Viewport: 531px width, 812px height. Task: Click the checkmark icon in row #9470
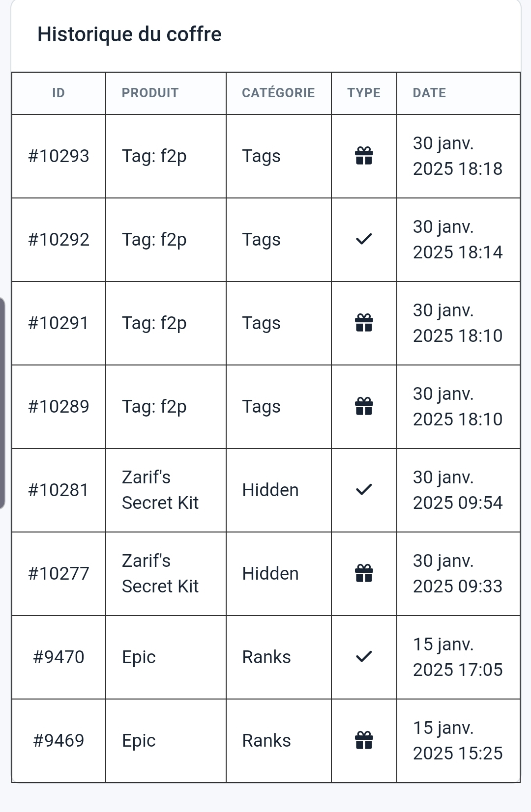[x=364, y=657]
